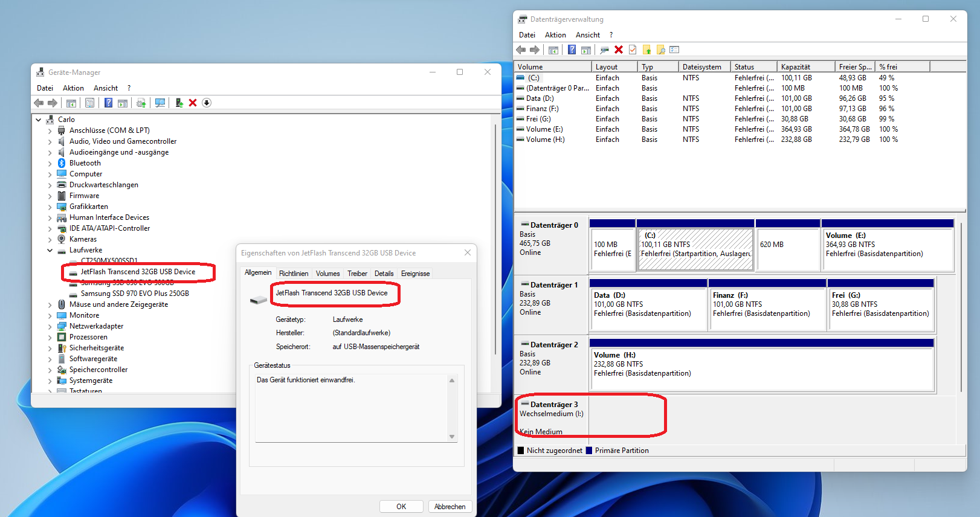
Task: Toggle action pane icon in Datenträgerverwaltung toolbar
Action: click(585, 50)
